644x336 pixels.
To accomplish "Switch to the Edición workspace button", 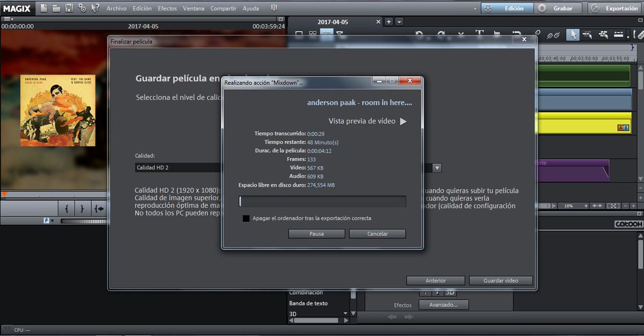I will (507, 8).
